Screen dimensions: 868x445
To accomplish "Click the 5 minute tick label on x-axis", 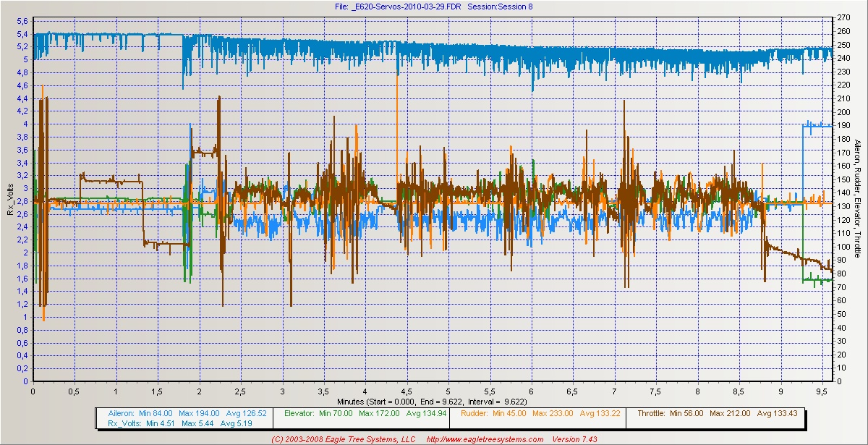I will pyautogui.click(x=448, y=391).
